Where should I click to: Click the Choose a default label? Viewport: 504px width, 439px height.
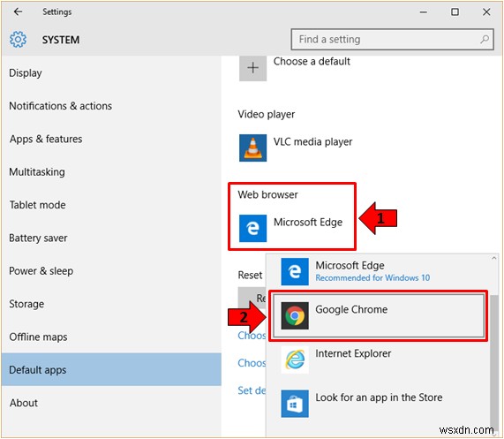(x=312, y=61)
